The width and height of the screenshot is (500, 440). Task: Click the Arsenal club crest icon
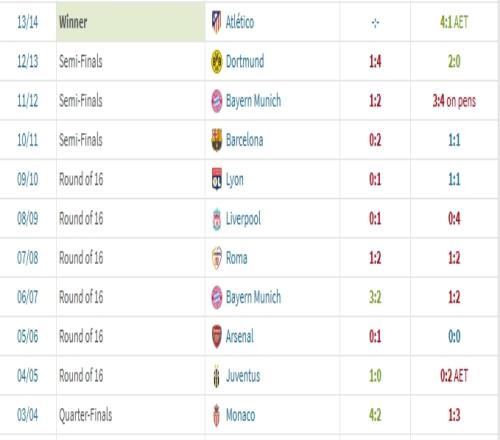coord(217,337)
